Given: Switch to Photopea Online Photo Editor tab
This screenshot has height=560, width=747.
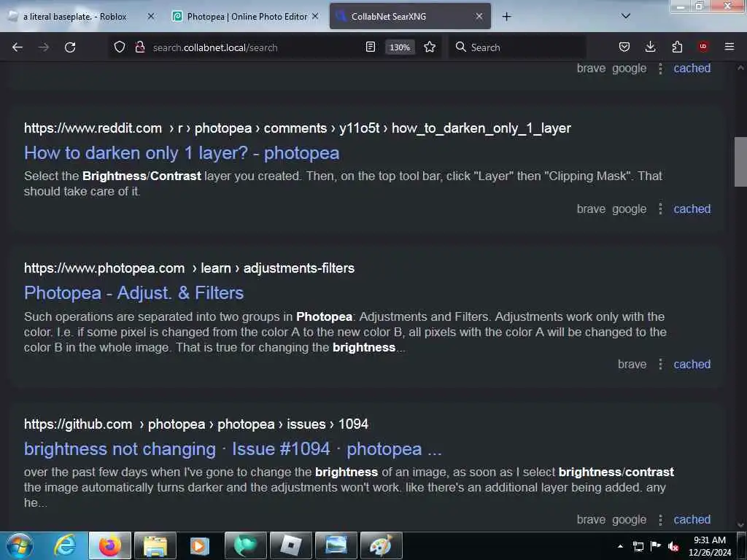Looking at the screenshot, I should (247, 17).
